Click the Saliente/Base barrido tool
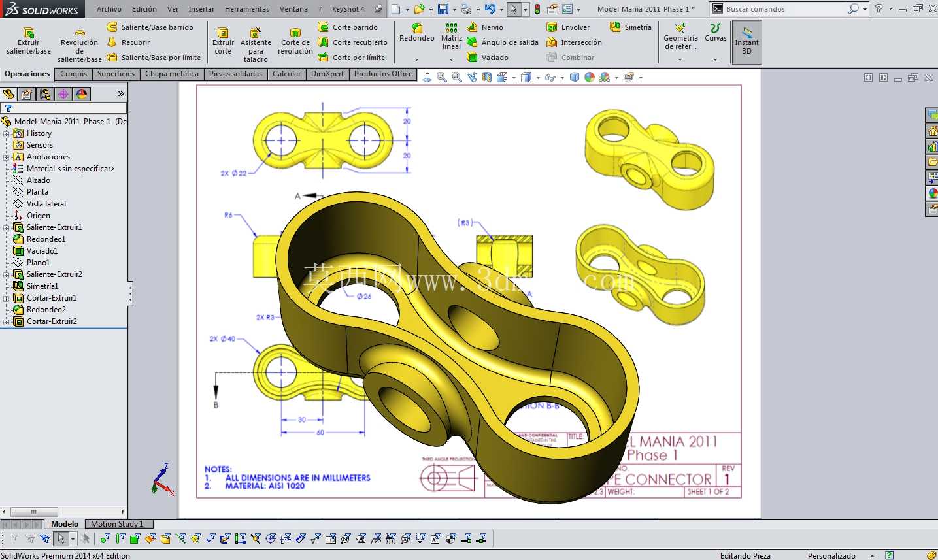 click(x=150, y=27)
